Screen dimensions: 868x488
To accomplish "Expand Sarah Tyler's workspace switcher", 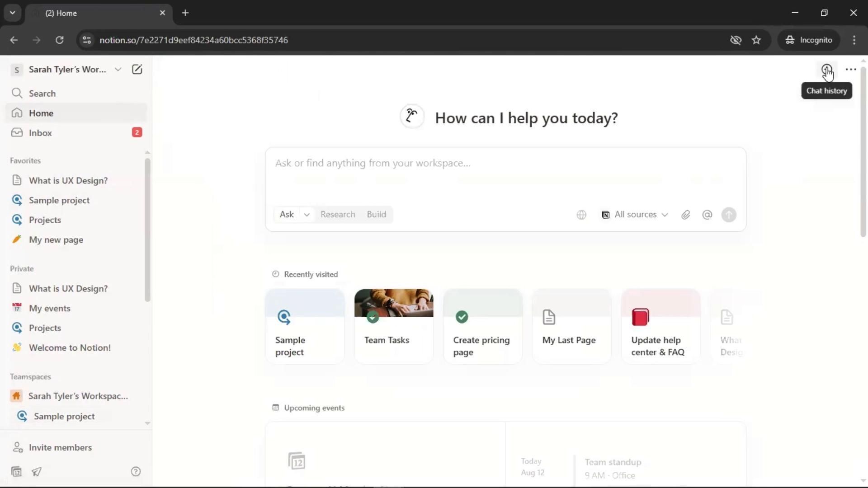I will [x=67, y=70].
